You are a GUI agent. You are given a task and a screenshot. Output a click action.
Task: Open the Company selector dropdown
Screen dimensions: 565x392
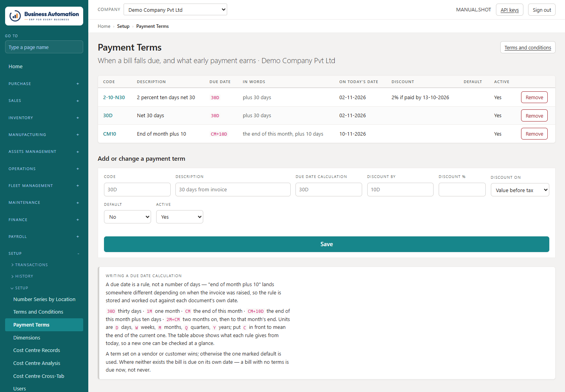coord(175,10)
